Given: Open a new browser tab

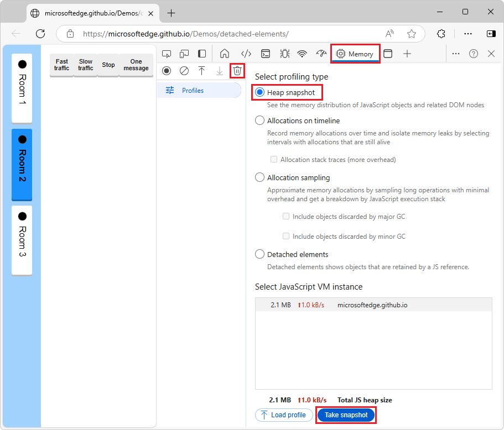Looking at the screenshot, I should [172, 13].
